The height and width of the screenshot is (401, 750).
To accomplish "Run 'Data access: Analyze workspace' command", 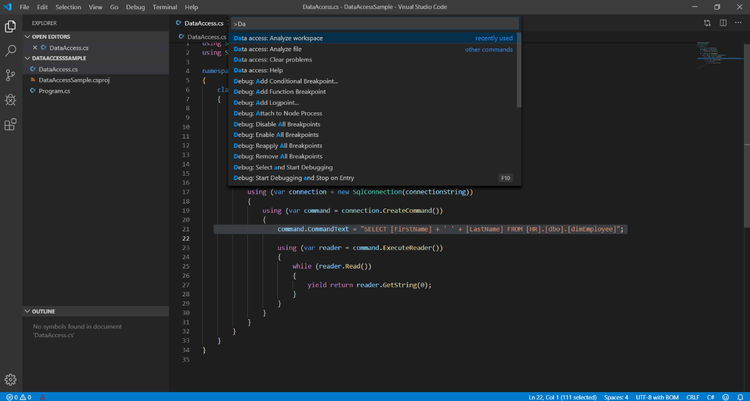I will 278,38.
